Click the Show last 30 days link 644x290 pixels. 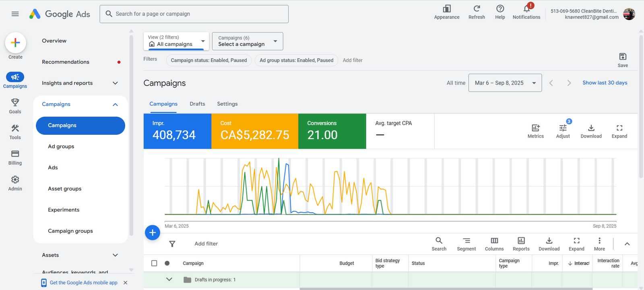click(605, 83)
